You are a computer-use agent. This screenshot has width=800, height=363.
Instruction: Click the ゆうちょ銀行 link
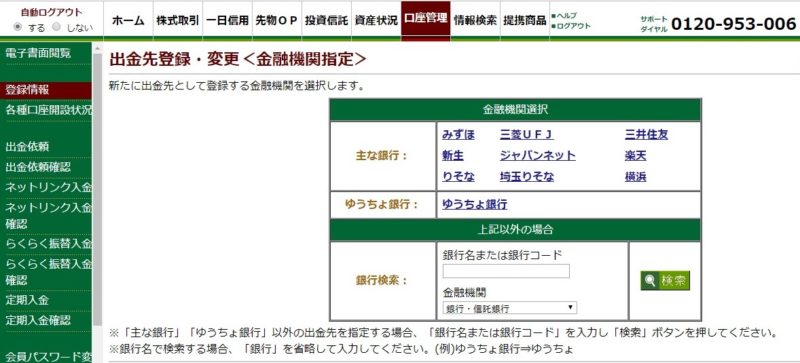click(x=474, y=205)
